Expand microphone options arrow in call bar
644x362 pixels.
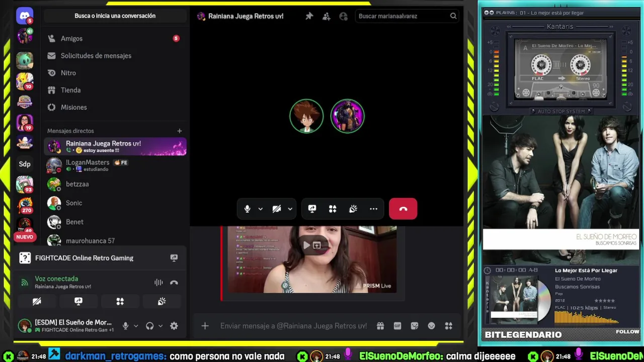(x=260, y=209)
